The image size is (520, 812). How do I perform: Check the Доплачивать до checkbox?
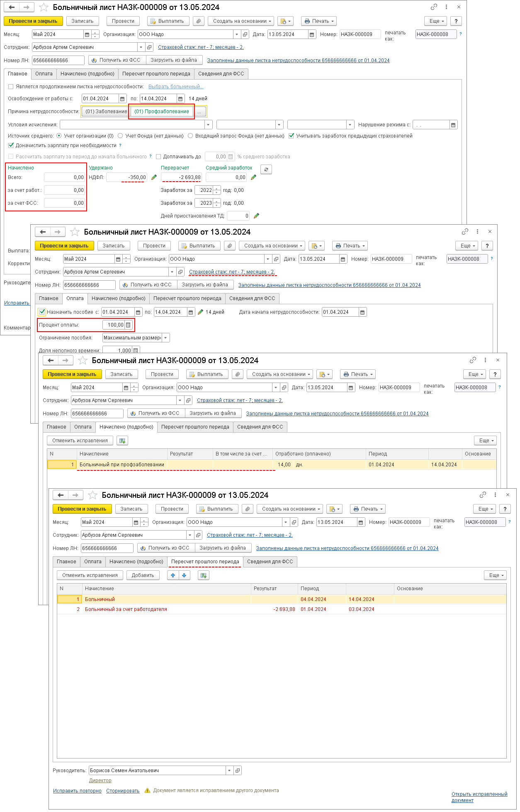(x=158, y=157)
